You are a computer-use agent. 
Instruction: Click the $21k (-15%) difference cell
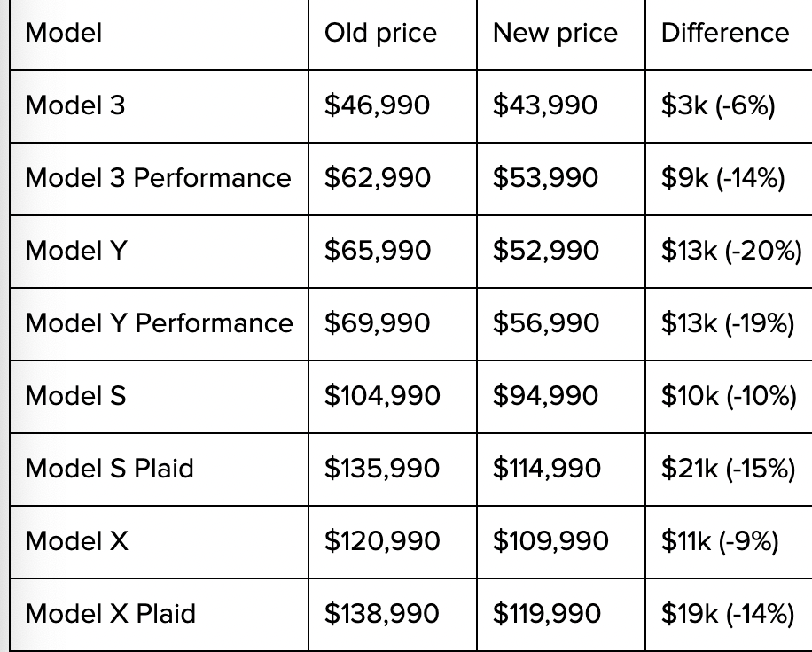727,468
